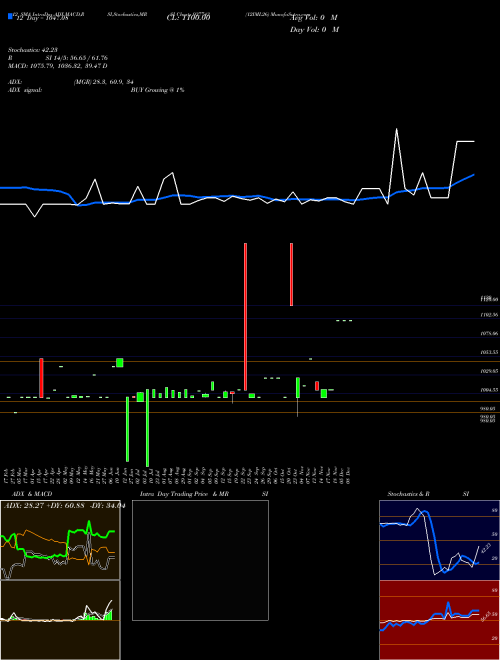500x660 pixels.
Task: Click the 'BUY Growing @ 1%' signal text
Action: click(x=157, y=90)
